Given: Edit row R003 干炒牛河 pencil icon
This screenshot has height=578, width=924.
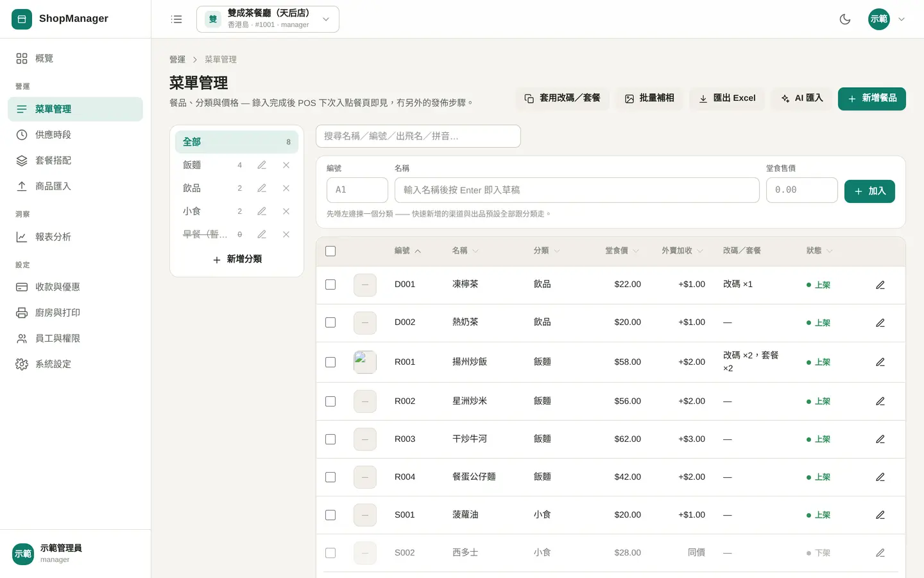Looking at the screenshot, I should pos(880,439).
